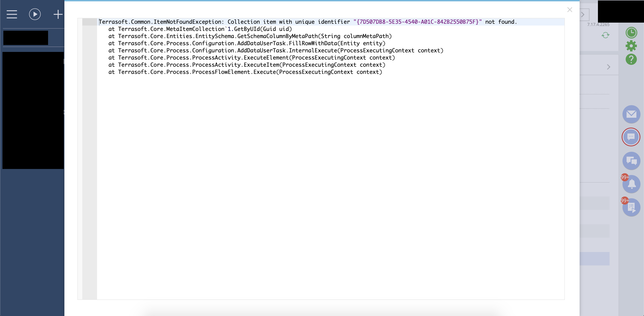Viewport: 644px width, 316px height.
Task: Click the FillRowWithData stack line
Action: 247,44
